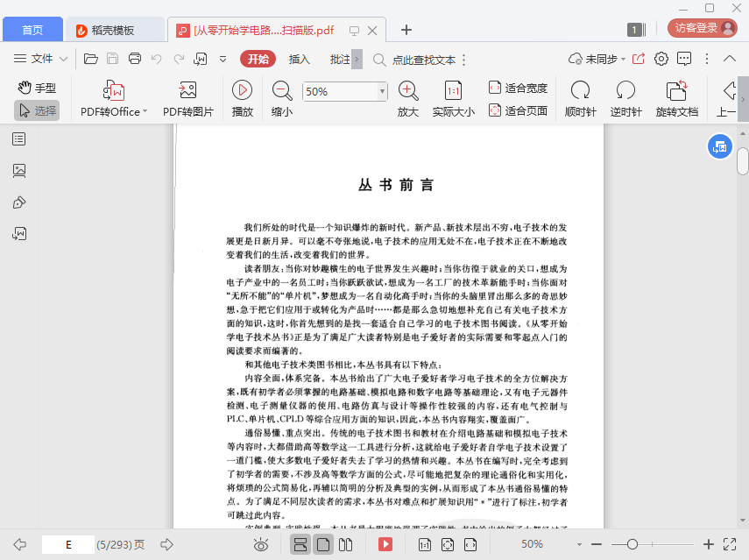Click 适合页面 fit page button
Image resolution: width=749 pixels, height=560 pixels.
click(518, 110)
